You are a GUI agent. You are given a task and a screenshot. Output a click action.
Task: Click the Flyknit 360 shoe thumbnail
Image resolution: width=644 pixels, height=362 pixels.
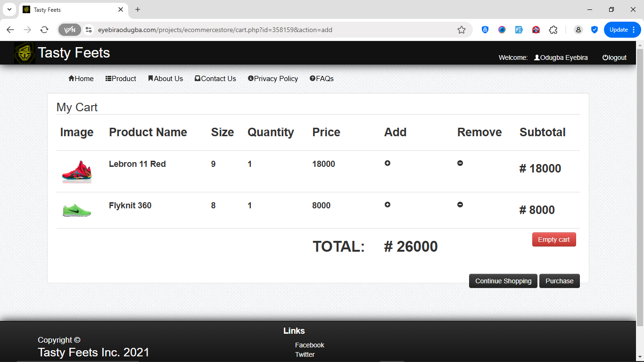77,210
